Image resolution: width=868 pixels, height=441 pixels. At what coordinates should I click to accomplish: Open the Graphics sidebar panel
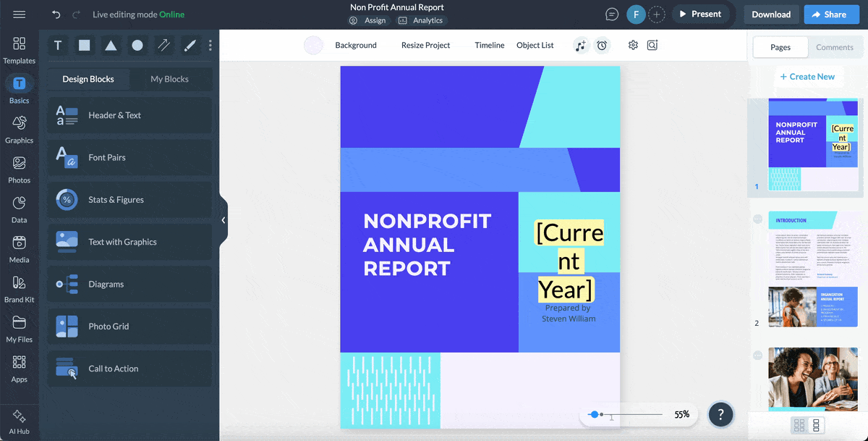tap(20, 127)
